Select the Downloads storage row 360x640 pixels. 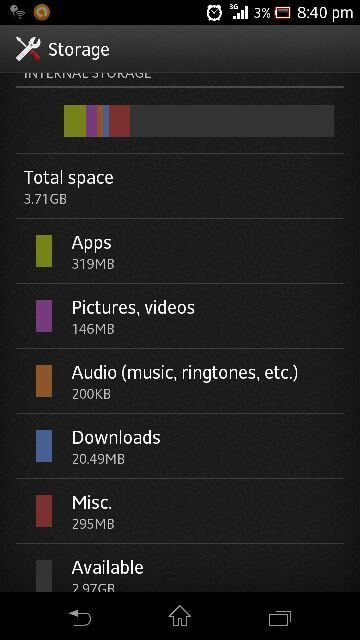180,446
